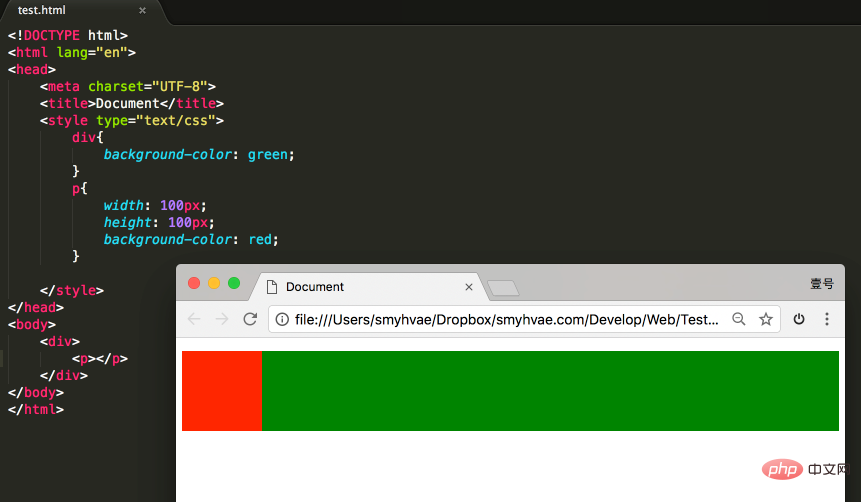Click the meta charset="UTF-8" line

coord(127,86)
